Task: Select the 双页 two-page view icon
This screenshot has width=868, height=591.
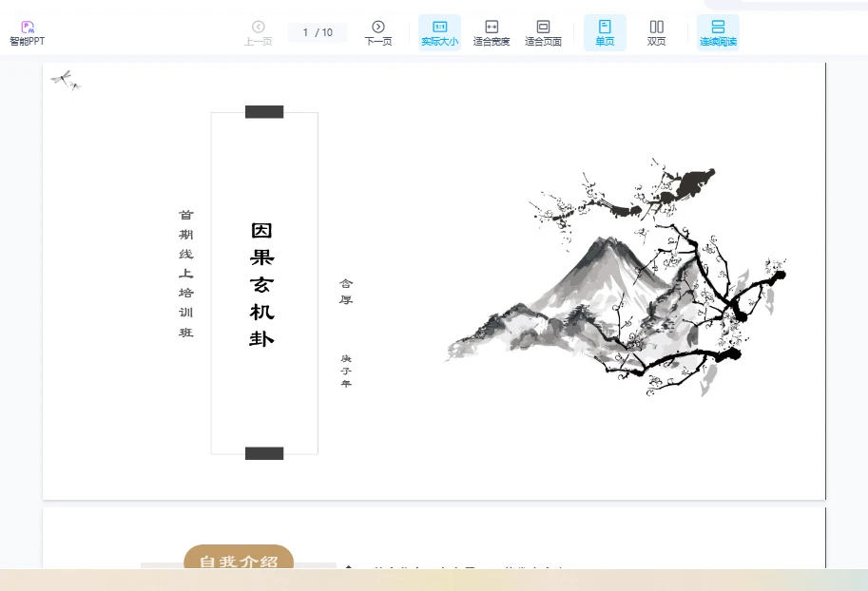Action: tap(656, 27)
